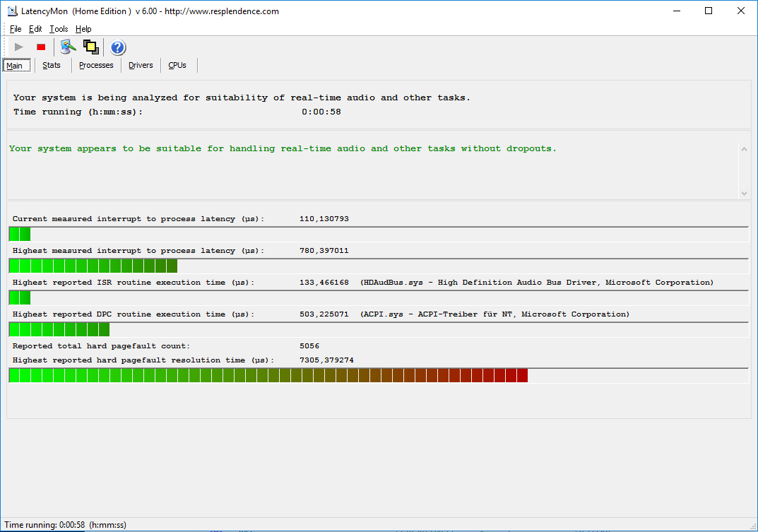Open the blue question mark Help icon
758x532 pixels.
[x=117, y=47]
